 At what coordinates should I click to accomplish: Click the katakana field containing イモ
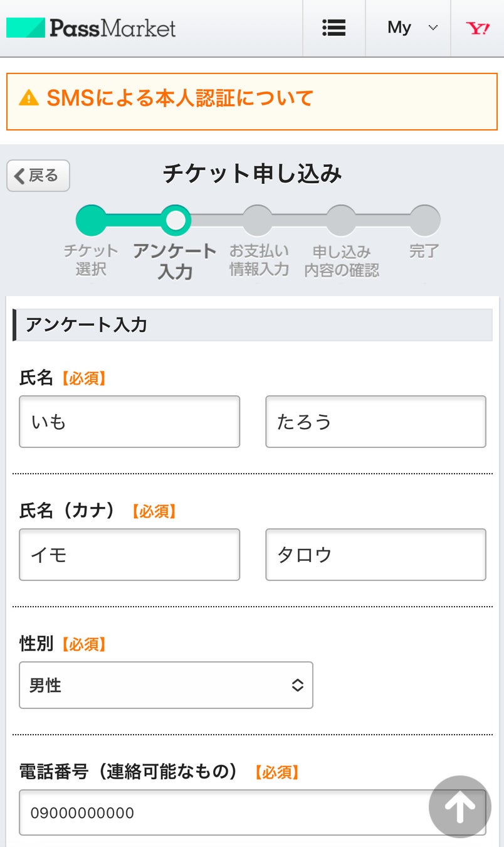click(129, 555)
